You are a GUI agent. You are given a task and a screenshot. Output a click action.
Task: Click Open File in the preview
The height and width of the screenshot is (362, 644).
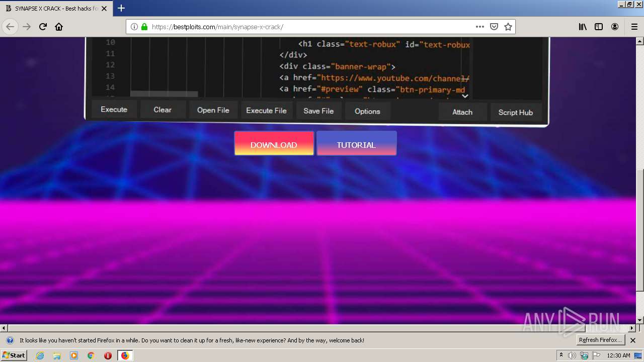point(213,110)
